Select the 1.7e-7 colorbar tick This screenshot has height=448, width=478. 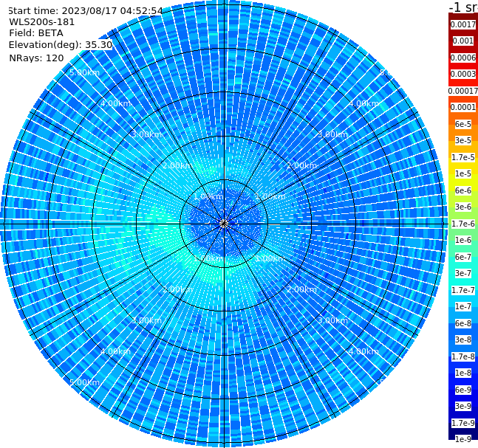[x=463, y=290]
